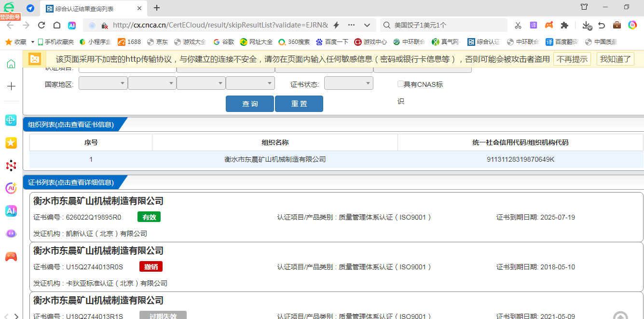
Task: Click 不再提示 in the warning bar
Action: (x=572, y=59)
